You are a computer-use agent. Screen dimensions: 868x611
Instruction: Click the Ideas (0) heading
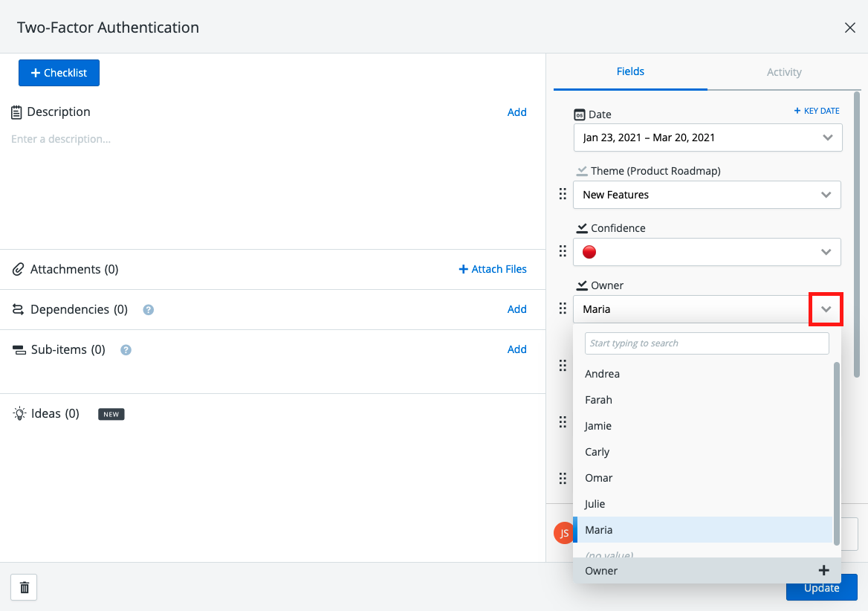[55, 414]
